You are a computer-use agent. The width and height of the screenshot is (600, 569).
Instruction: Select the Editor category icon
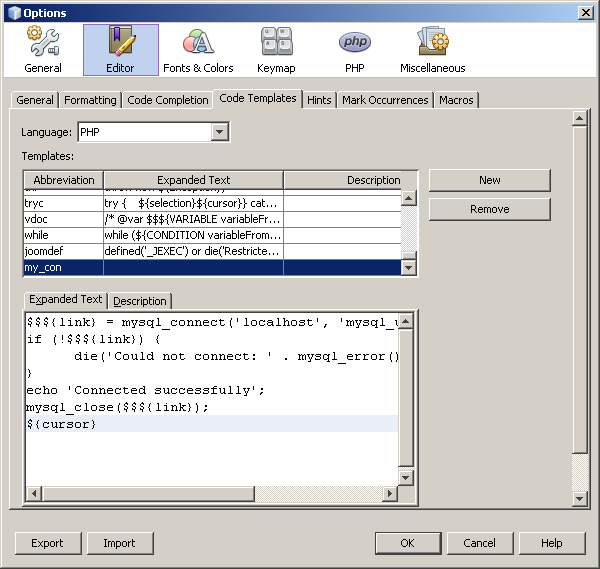[x=120, y=50]
